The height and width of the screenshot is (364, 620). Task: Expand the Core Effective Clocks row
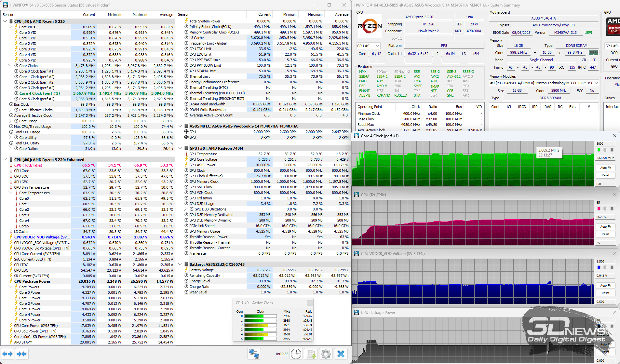click(10, 110)
